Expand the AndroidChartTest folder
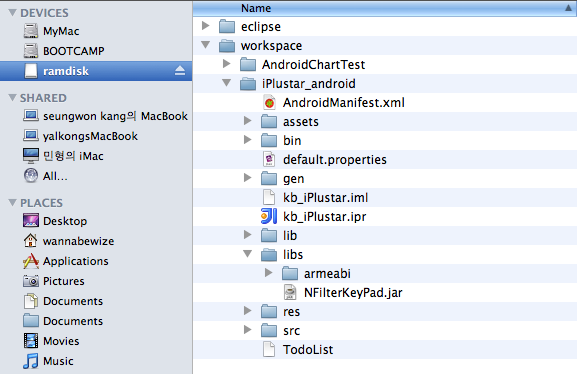This screenshot has height=374, width=577. click(x=227, y=64)
